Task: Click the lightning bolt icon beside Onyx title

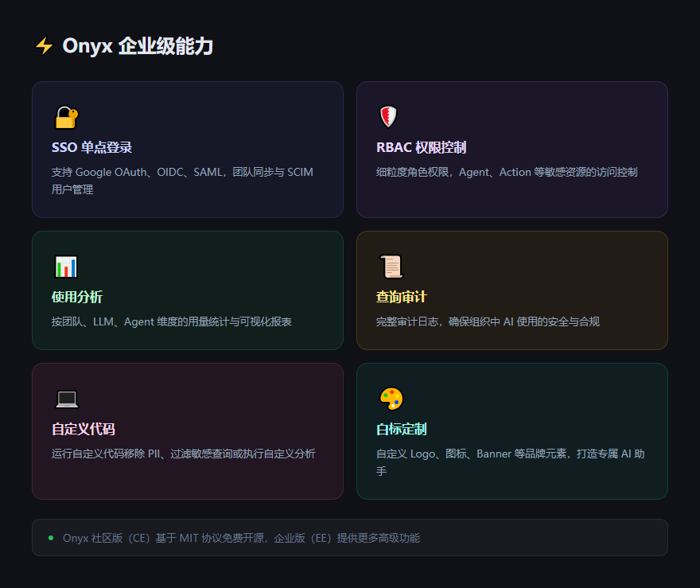Action: point(44,46)
